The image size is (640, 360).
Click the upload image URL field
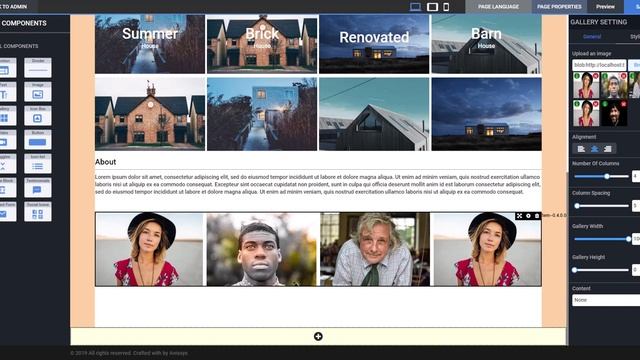[599, 65]
